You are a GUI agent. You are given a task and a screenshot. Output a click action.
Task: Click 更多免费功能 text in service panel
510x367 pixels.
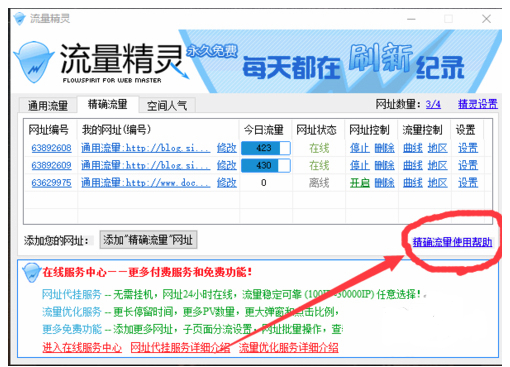[x=72, y=329]
